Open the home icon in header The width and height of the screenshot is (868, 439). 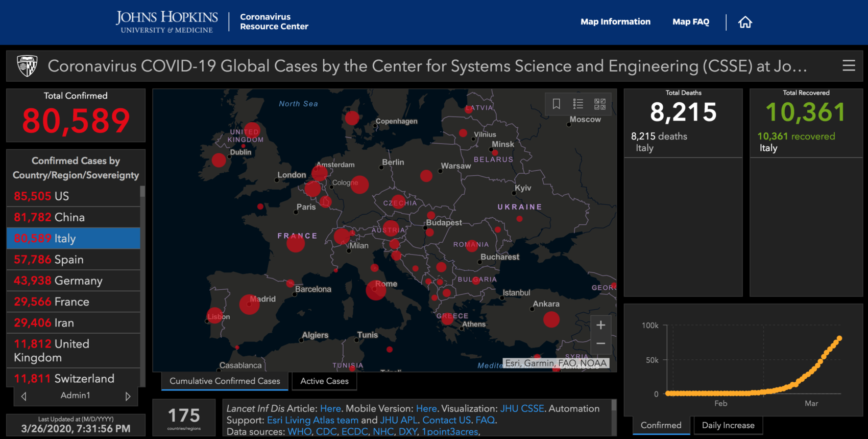click(745, 22)
